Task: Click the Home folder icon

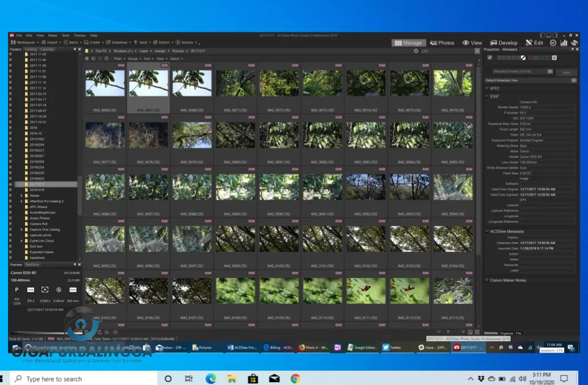Action: [87, 59]
